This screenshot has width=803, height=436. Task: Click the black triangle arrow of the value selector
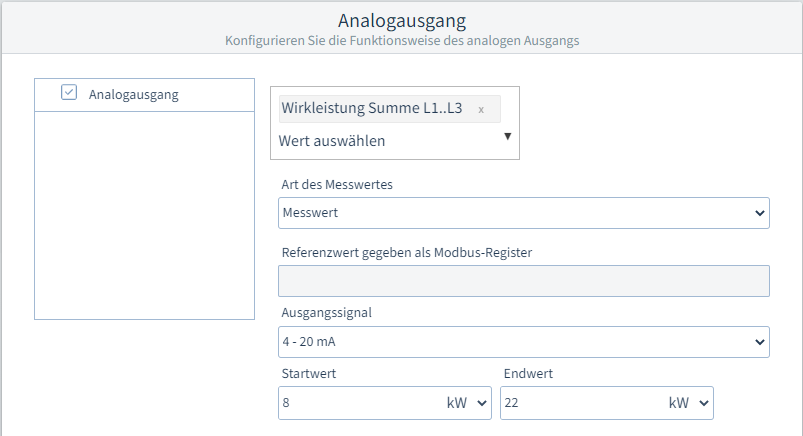507,136
